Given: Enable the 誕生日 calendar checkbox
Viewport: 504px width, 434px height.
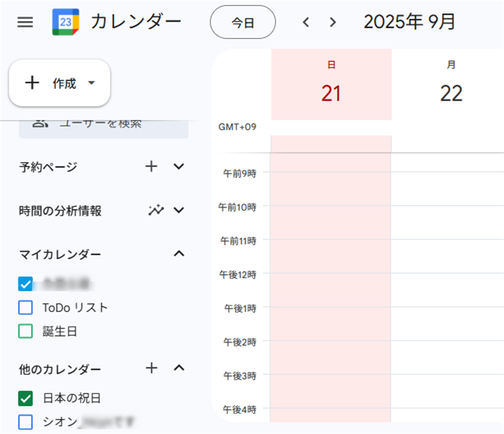Looking at the screenshot, I should [x=25, y=331].
